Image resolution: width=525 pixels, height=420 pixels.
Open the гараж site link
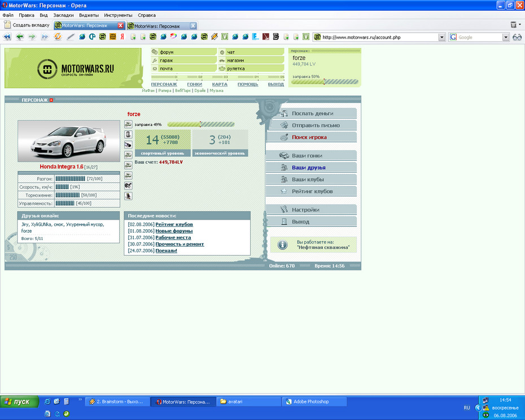(x=184, y=60)
